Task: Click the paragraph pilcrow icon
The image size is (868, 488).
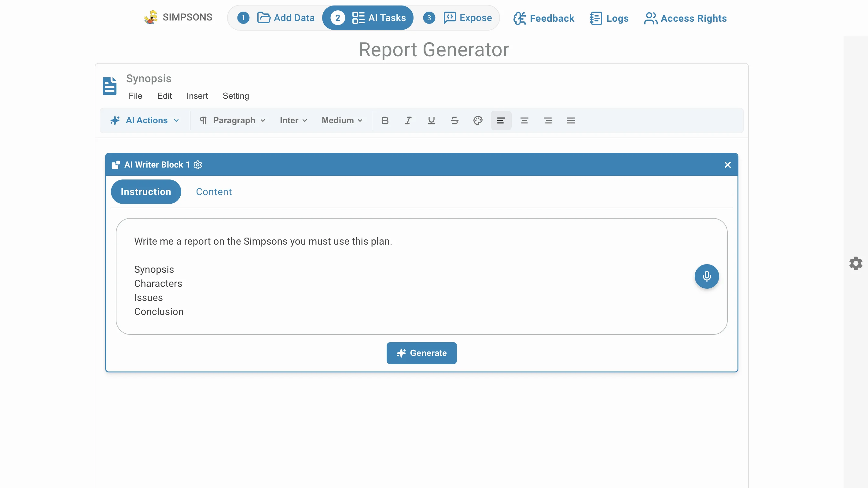Action: tap(203, 121)
